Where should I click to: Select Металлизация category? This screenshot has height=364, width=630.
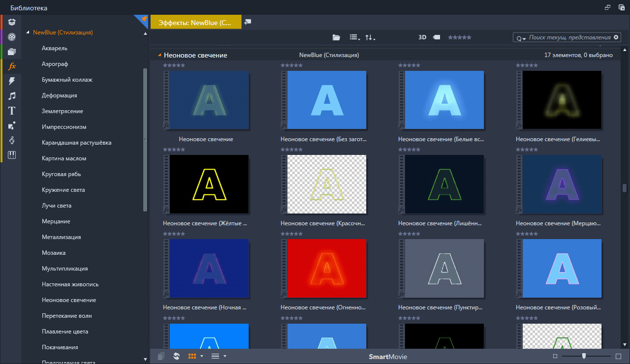coord(62,237)
